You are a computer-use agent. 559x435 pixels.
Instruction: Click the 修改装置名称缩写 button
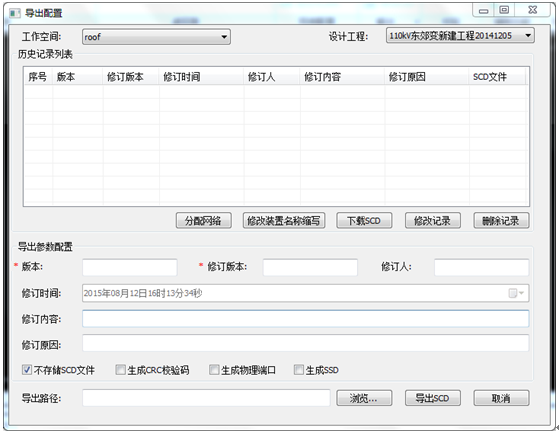[x=284, y=221]
